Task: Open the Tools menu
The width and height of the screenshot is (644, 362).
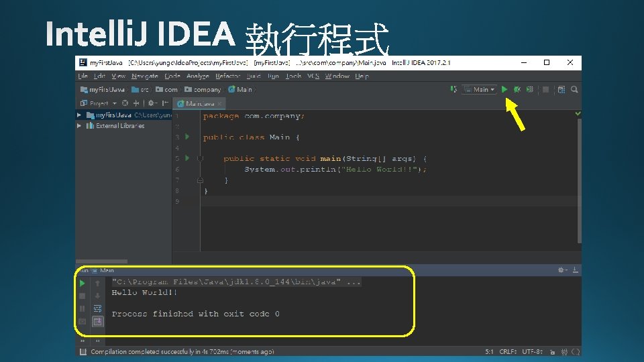Action: tap(293, 76)
